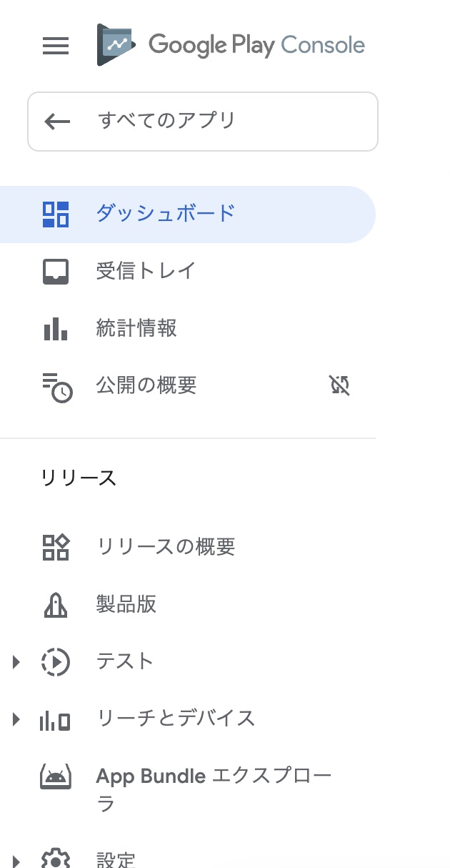This screenshot has height=868, width=450.
Task: Select the highlighted ダッシュボード entry
Action: (164, 214)
